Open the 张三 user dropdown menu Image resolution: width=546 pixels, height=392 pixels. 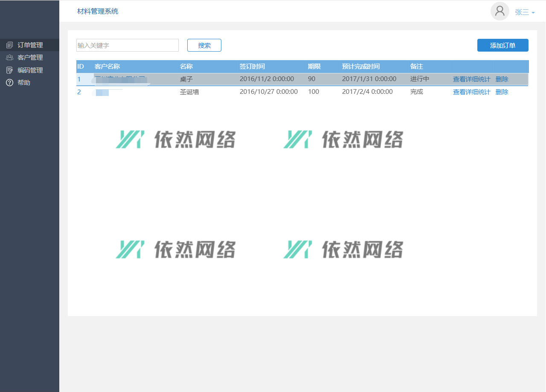pyautogui.click(x=525, y=12)
